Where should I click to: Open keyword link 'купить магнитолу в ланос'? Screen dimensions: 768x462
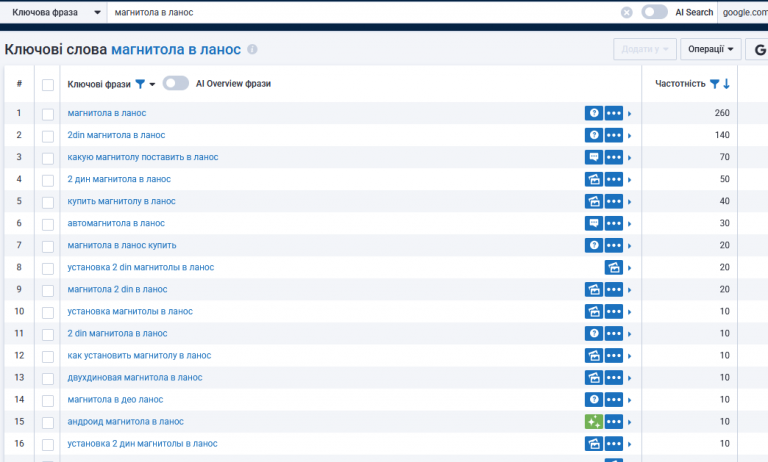coord(121,201)
